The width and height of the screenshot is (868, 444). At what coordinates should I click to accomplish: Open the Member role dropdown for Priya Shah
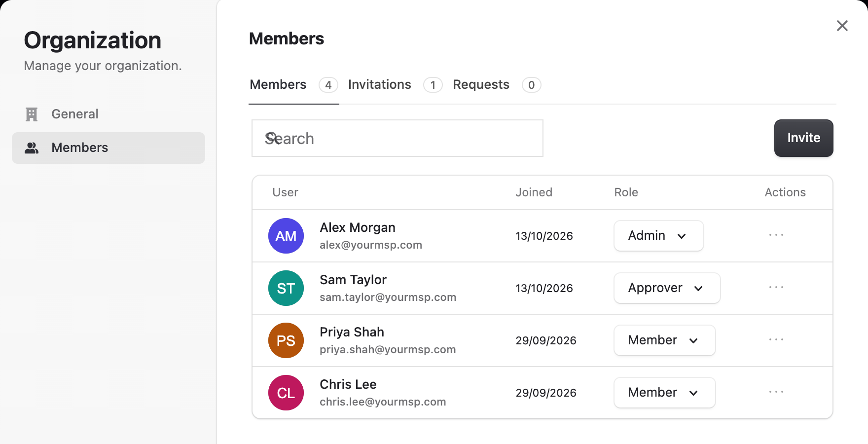[664, 340]
